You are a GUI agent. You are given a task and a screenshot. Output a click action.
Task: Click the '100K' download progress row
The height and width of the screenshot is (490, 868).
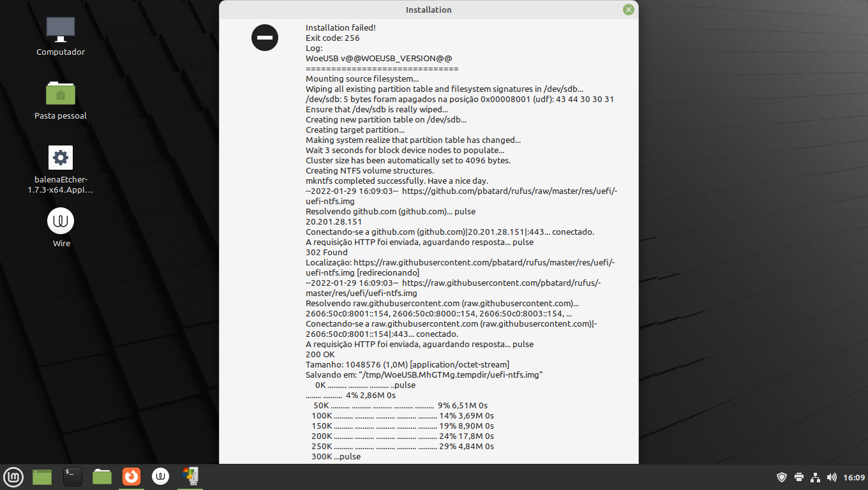tap(403, 415)
